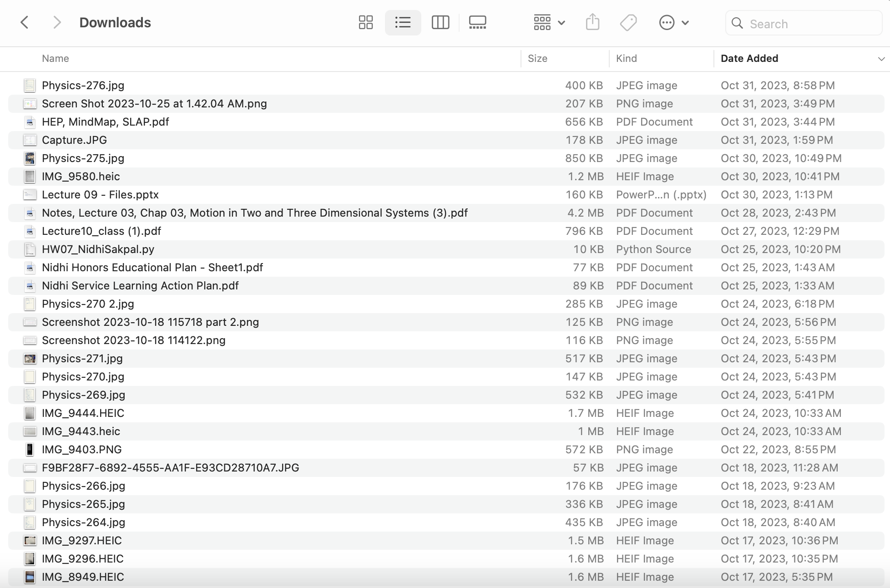Viewport: 890px width, 588px height.
Task: Click the Date Added column header
Action: 749,59
